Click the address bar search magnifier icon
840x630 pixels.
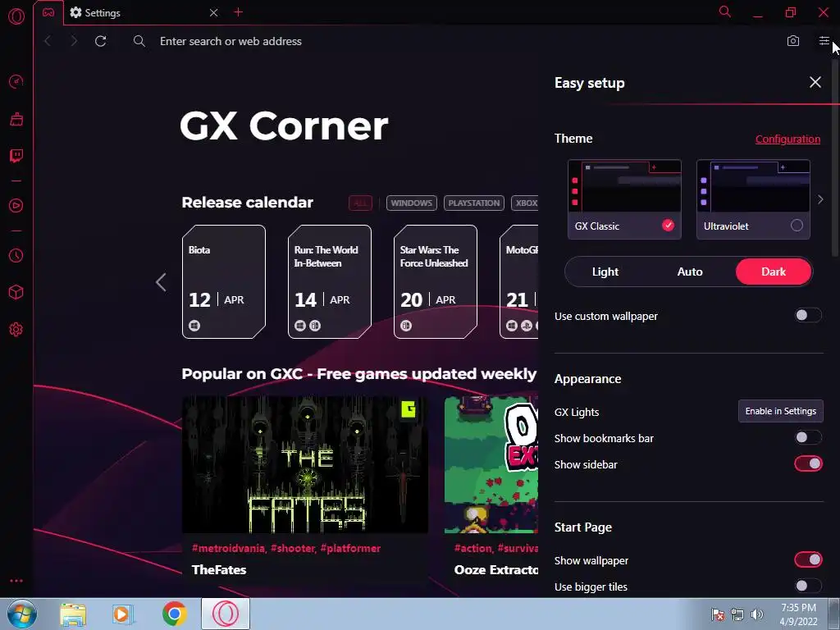139,41
